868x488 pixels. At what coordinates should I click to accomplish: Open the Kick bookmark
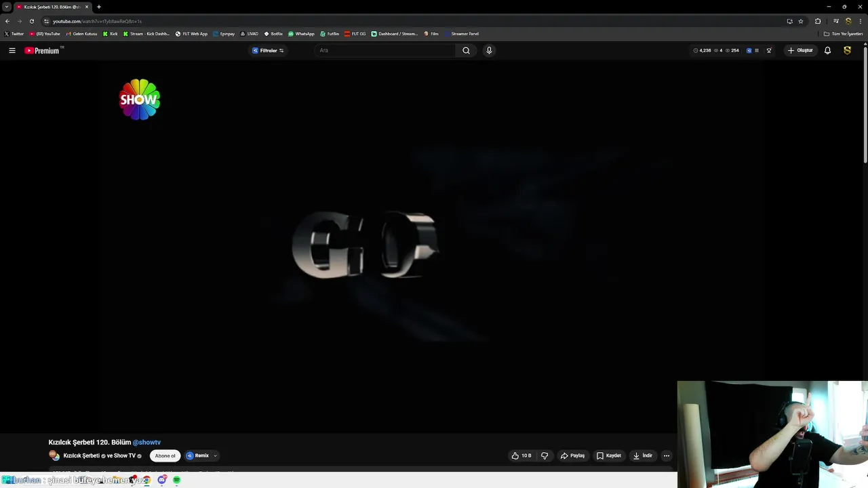click(x=111, y=34)
